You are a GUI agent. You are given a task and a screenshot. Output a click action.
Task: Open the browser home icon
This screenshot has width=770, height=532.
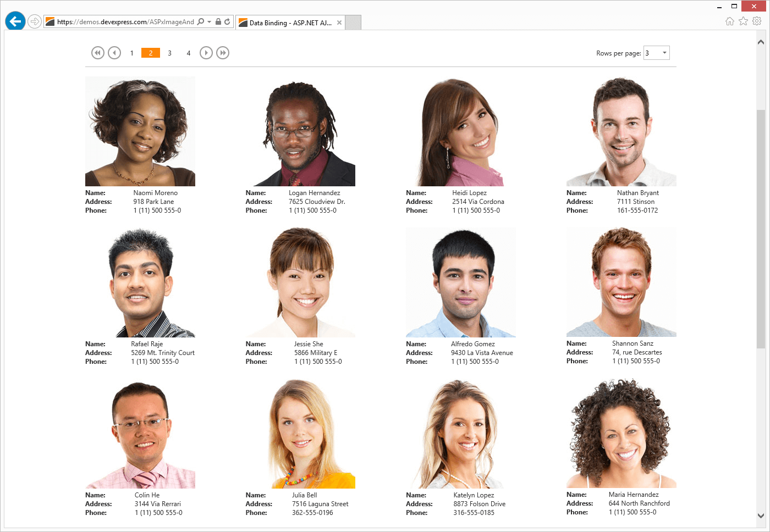(730, 21)
